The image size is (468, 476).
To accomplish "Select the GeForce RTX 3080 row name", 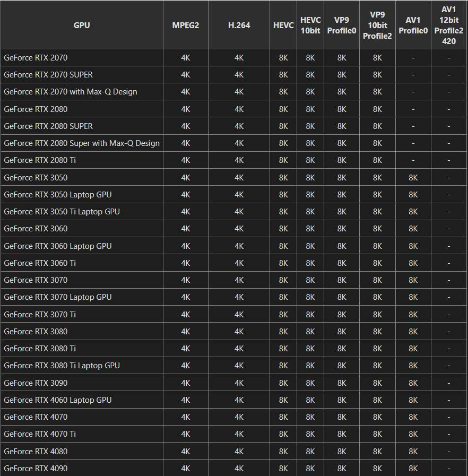I will tap(36, 331).
